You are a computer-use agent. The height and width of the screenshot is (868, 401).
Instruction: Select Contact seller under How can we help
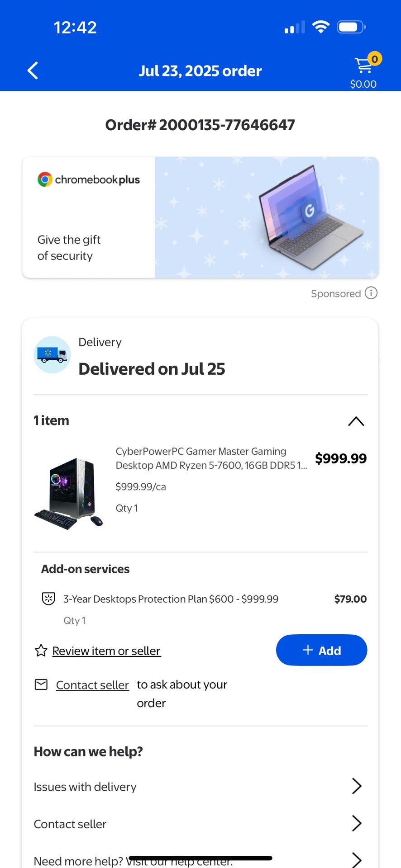(x=70, y=824)
